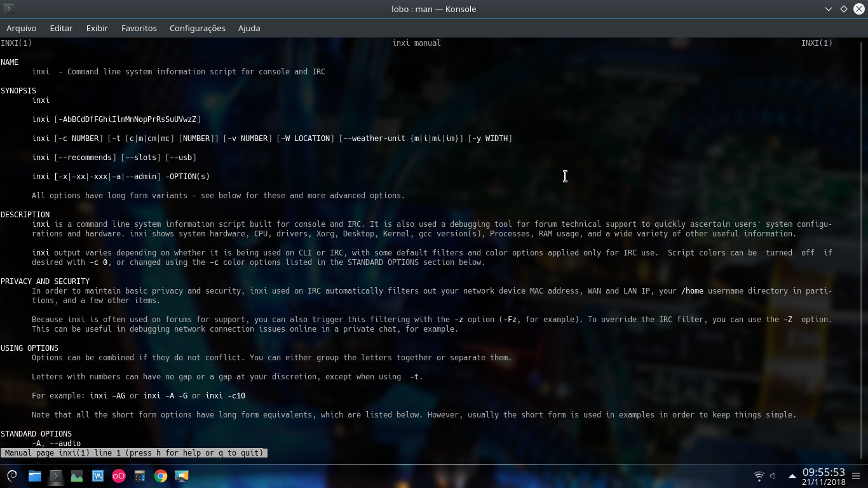This screenshot has height=488, width=868.
Task: Open the Exibir menu in Konsole
Action: (97, 28)
